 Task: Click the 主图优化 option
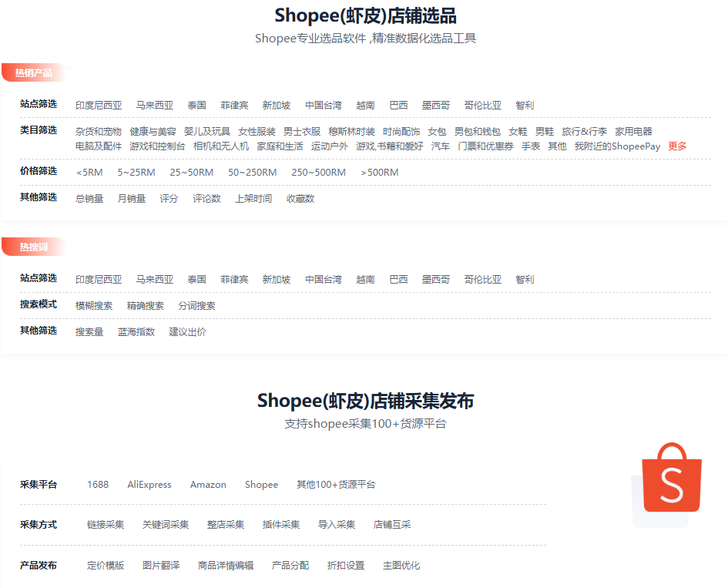(x=401, y=566)
